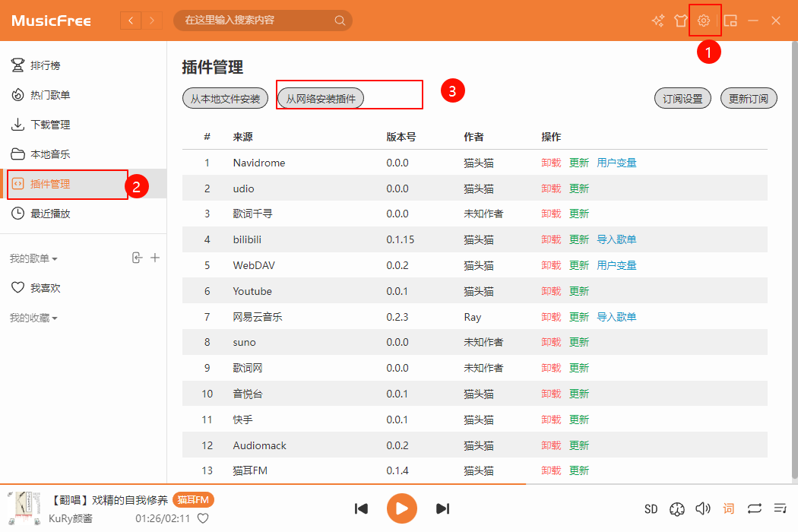Switch to mini player mode icon
This screenshot has width=798, height=532.
click(730, 21)
